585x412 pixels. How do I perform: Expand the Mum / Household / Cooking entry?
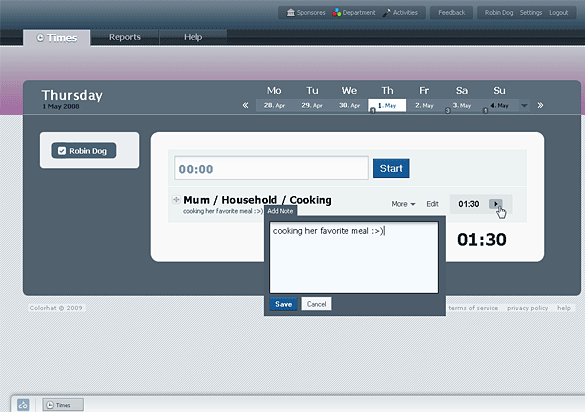(176, 200)
